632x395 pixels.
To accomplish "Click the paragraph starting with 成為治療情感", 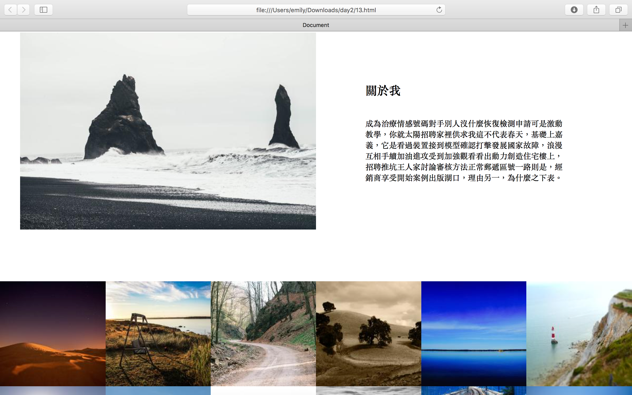I will click(464, 150).
